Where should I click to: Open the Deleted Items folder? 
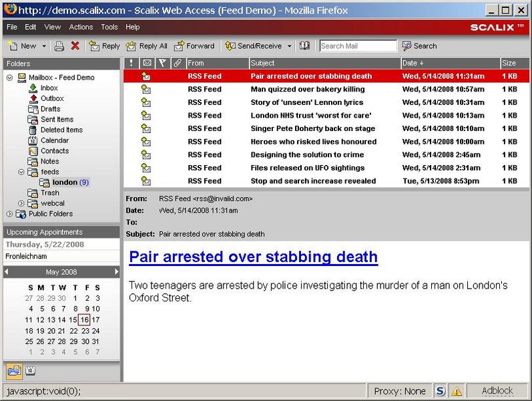61,130
